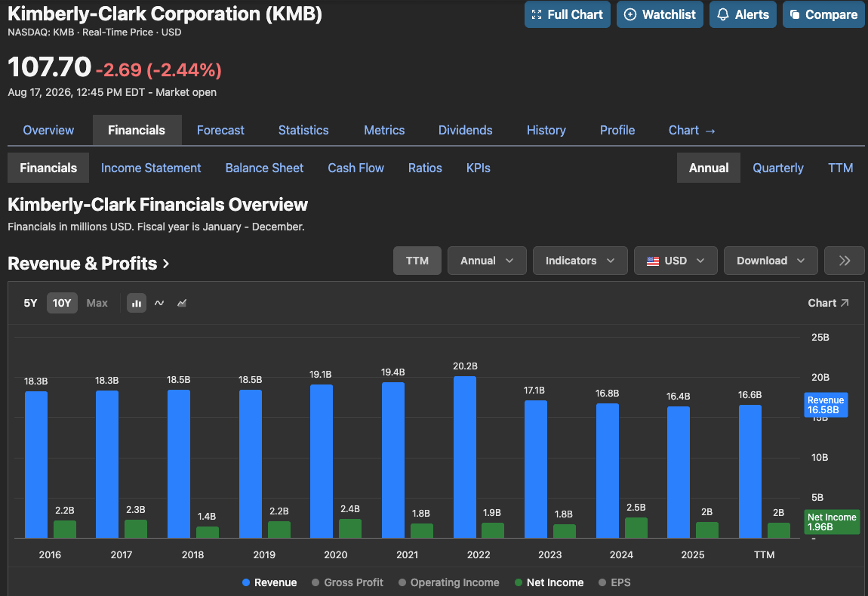This screenshot has width=868, height=596.
Task: Select the bar chart view icon
Action: [136, 303]
